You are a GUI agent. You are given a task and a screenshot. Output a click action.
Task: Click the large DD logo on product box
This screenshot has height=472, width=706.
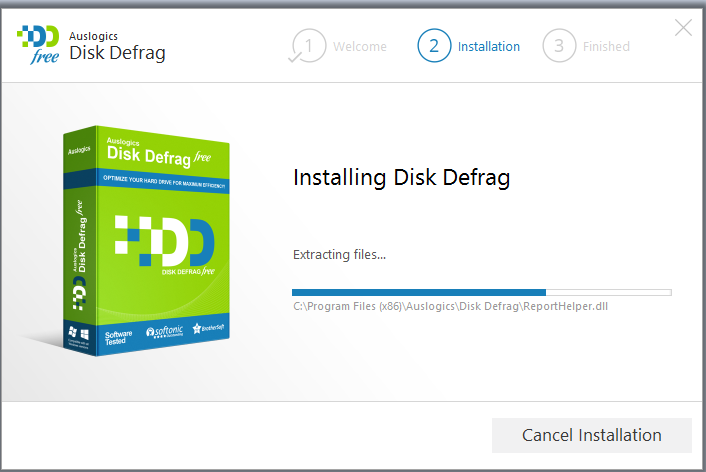pos(163,243)
